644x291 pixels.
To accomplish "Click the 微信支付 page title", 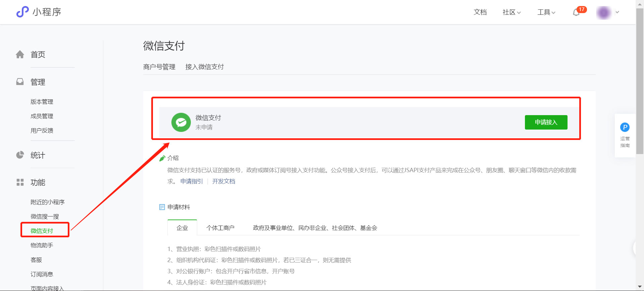I will point(164,46).
